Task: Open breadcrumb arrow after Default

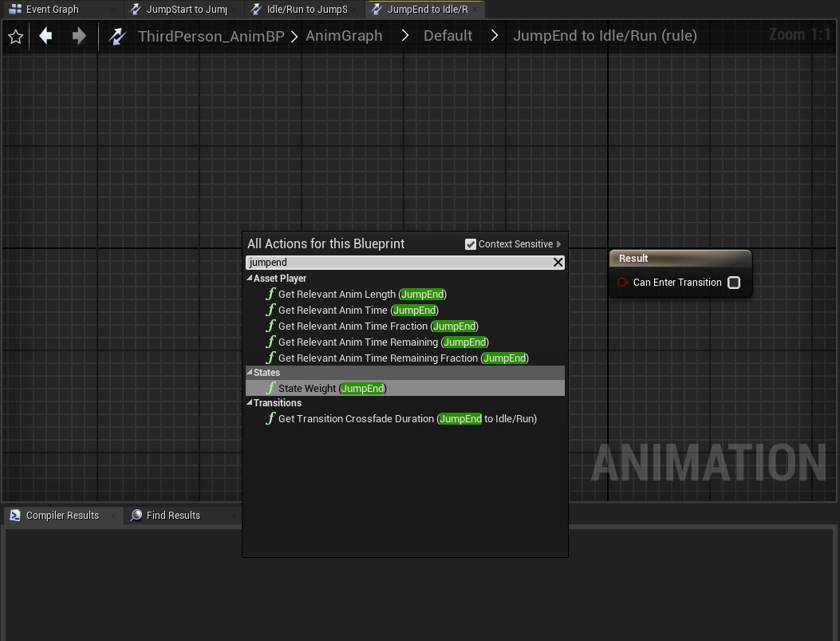Action: pos(494,36)
